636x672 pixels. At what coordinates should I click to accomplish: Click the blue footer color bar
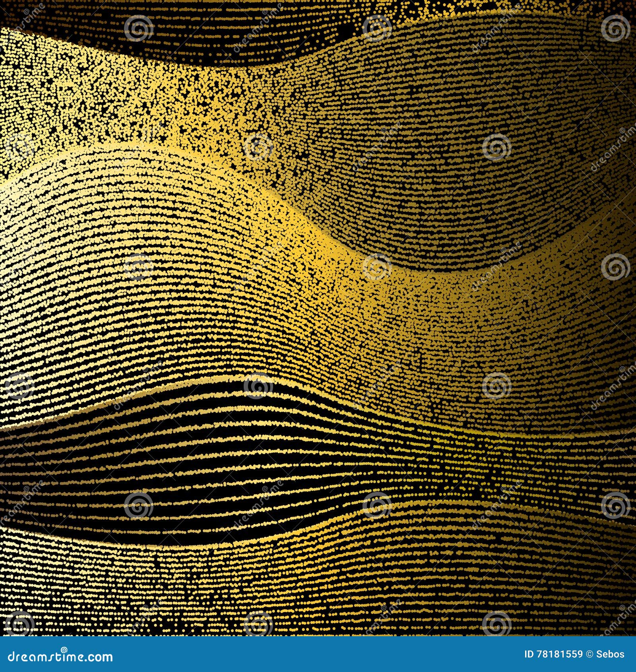coord(318,653)
